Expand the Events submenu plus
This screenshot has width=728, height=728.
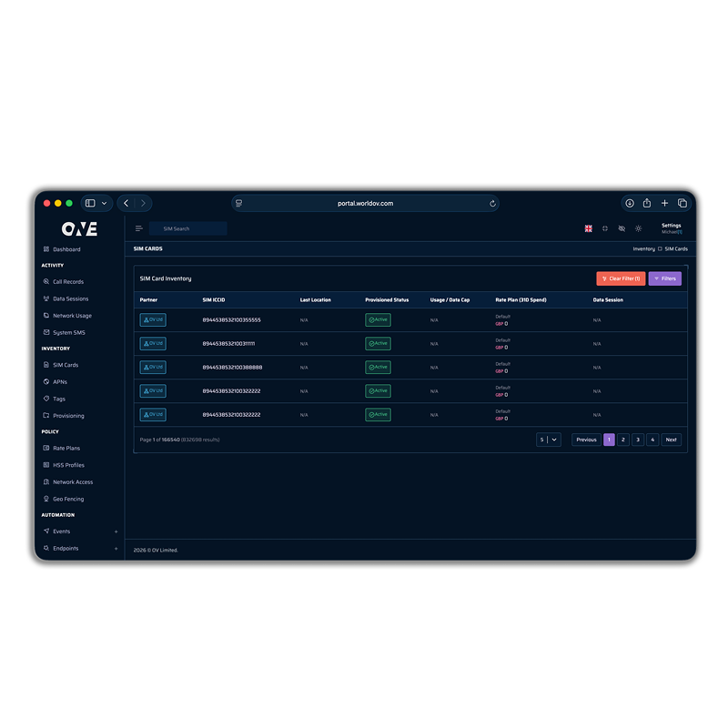(116, 531)
